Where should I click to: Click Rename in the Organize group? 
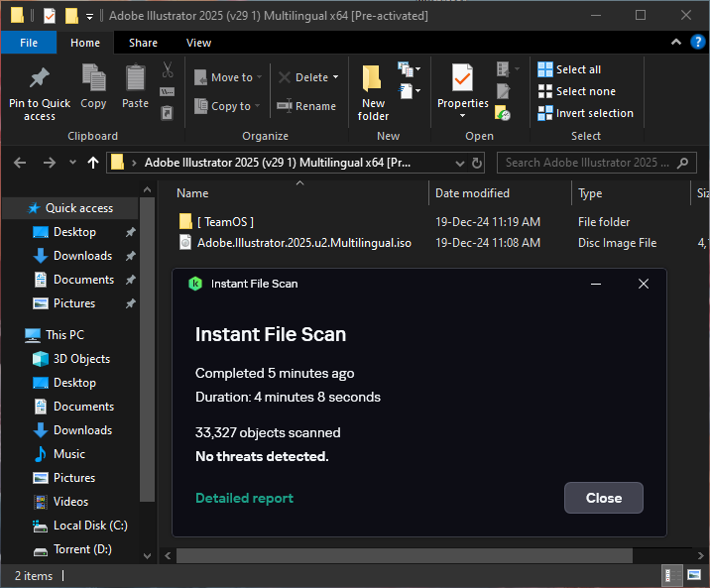tap(306, 106)
